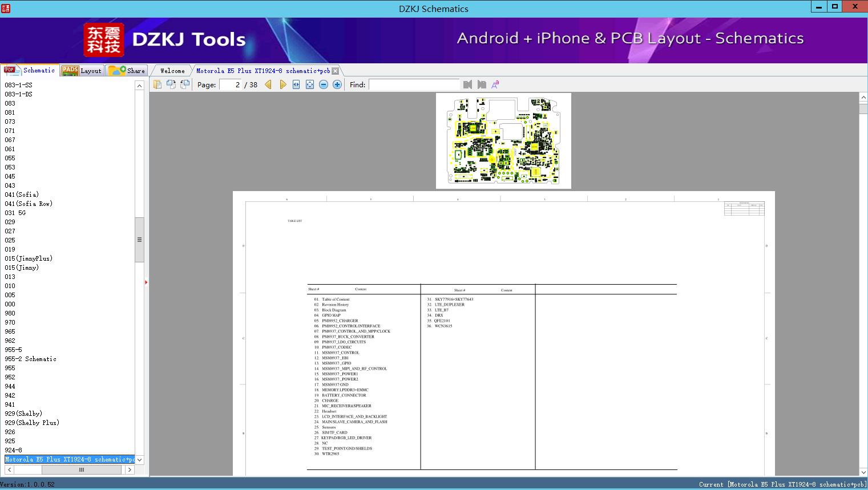Click the first document copy icon in toolbar
Screen dimensions: 868x490
[x=158, y=84]
